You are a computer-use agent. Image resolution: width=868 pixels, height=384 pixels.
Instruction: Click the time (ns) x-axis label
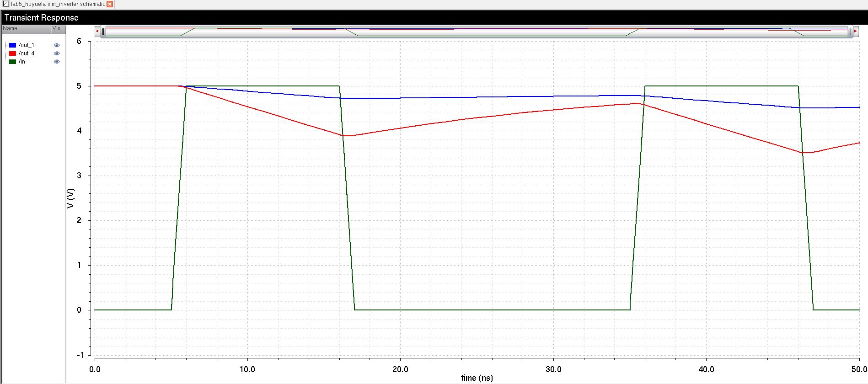tap(477, 378)
